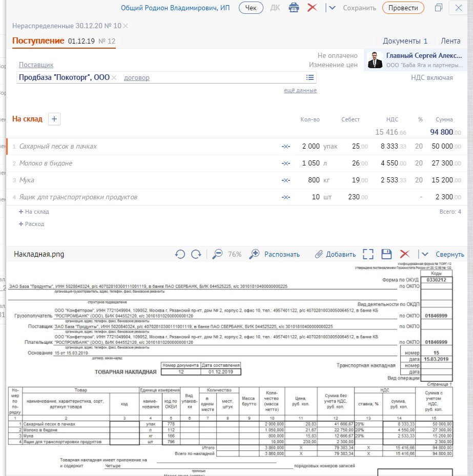473x476 pixels.
Task: Click plus button next to На склад
Action: click(54, 119)
